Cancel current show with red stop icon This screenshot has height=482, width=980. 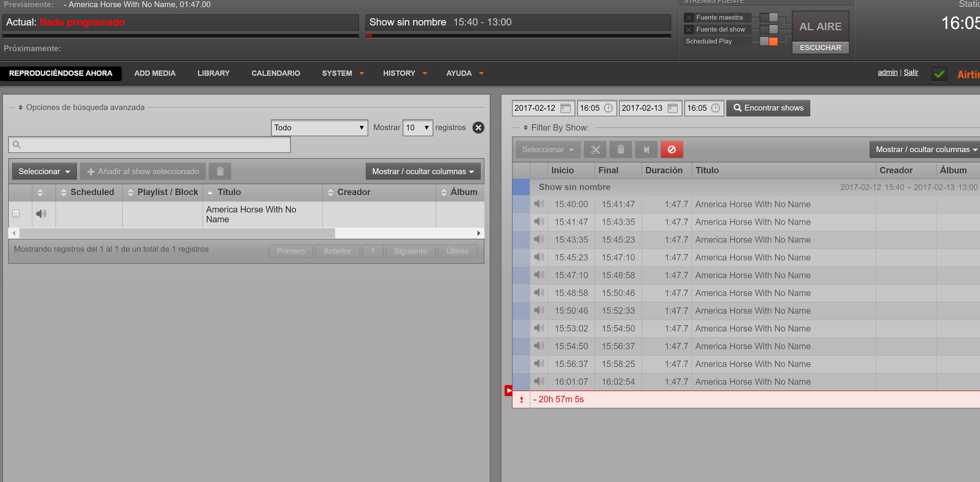(x=672, y=149)
